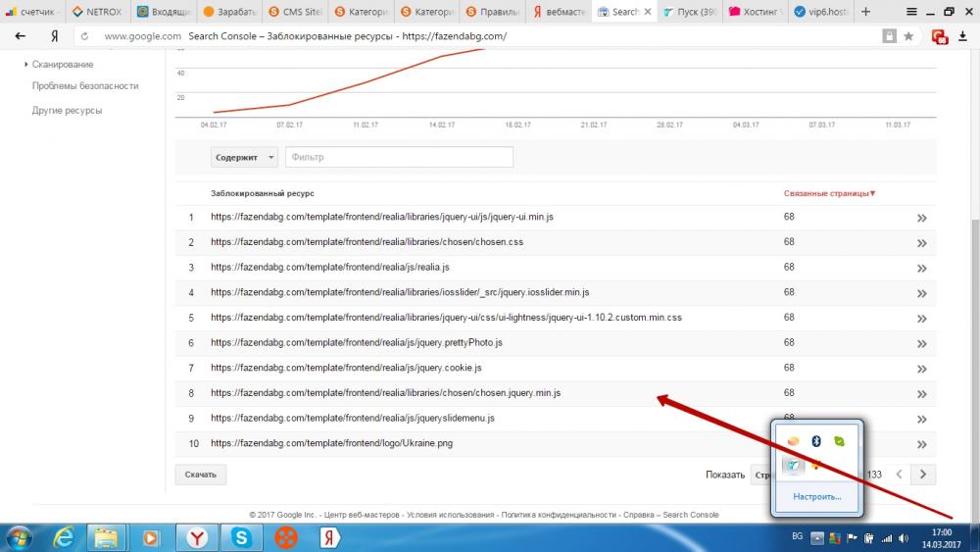Switch to the vip6.host tab
This screenshot has height=552, width=980.
(x=820, y=11)
